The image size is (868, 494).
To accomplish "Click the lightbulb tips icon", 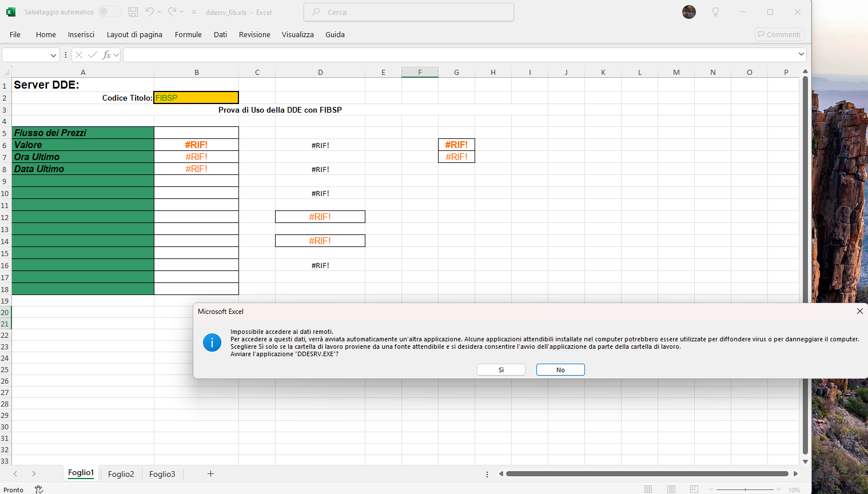I will (x=715, y=12).
